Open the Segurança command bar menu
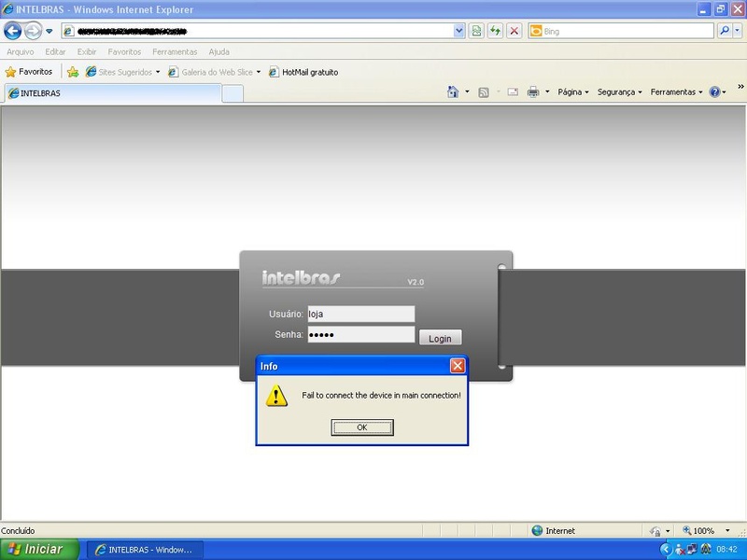Image resolution: width=747 pixels, height=560 pixels. (x=619, y=91)
